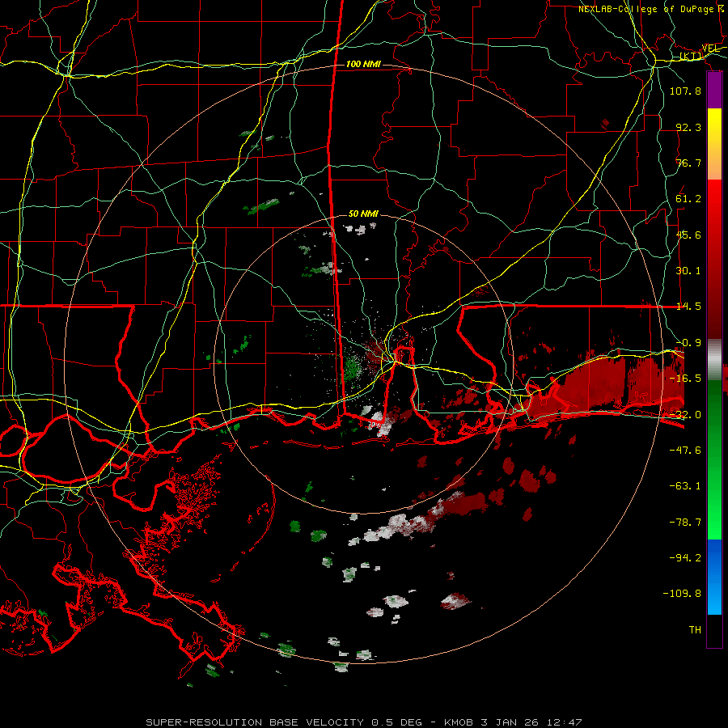This screenshot has height=728, width=728.
Task: Click the 30.1 velocity scale value
Action: click(688, 271)
